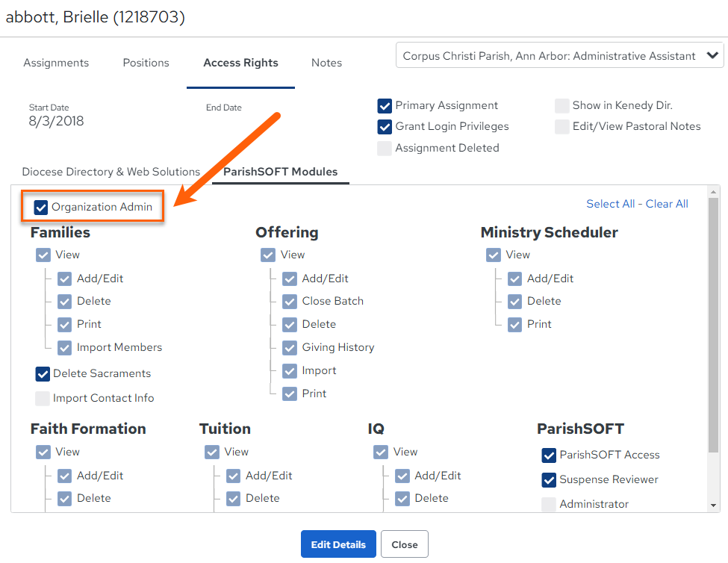Uncheck Delete Sacraments checkbox

(43, 373)
